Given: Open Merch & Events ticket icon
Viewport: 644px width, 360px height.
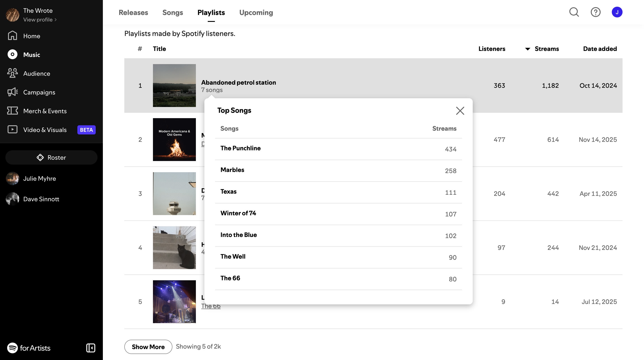Looking at the screenshot, I should pos(12,111).
